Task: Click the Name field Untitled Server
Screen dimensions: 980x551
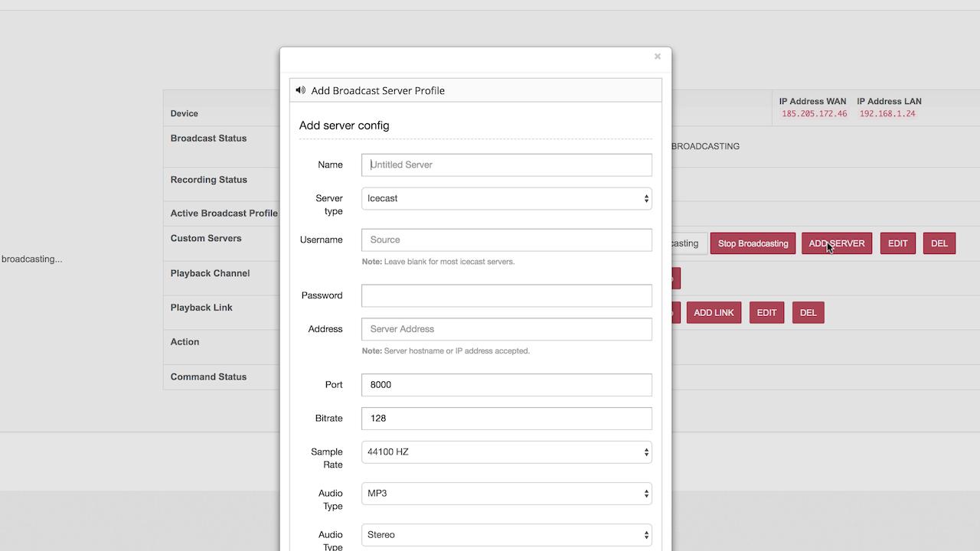Action: click(507, 165)
